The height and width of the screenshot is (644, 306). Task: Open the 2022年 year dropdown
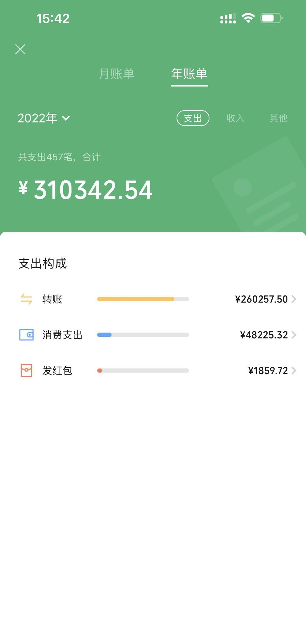pyautogui.click(x=44, y=118)
